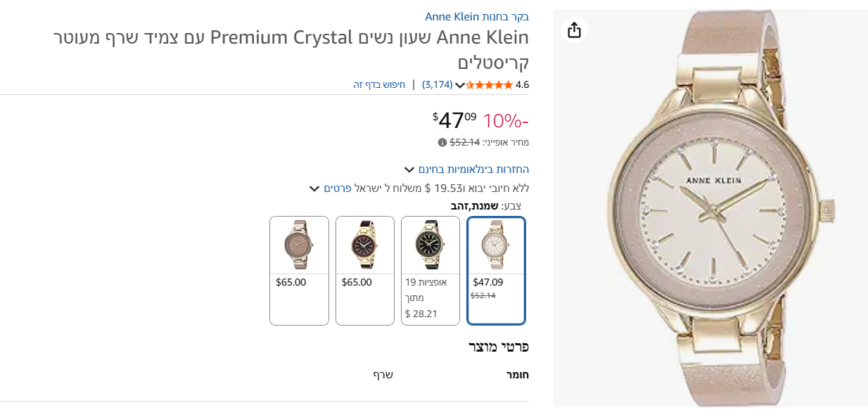Click the 'חיפוש בדף זה' link
Viewport: 868px width, 410px height.
pos(379,85)
